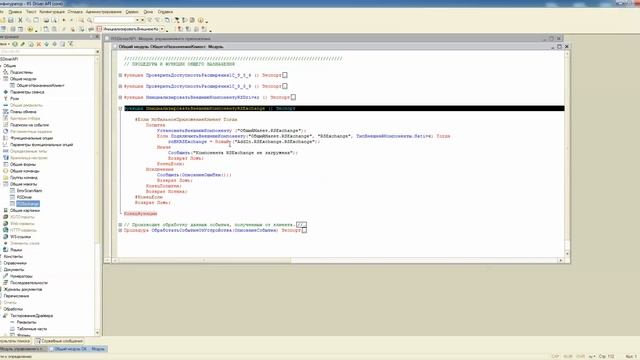Select Справочники in configuration tree
Viewport: 640px width, 360px height.
pos(15,263)
